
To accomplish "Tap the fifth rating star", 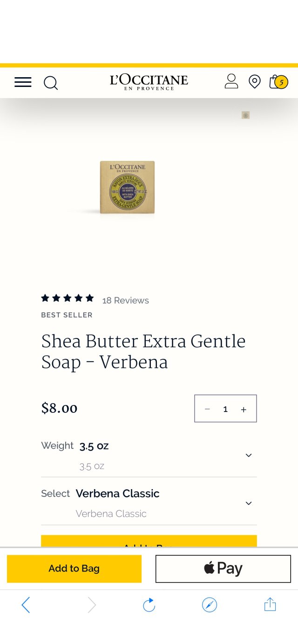I will pyautogui.click(x=90, y=298).
